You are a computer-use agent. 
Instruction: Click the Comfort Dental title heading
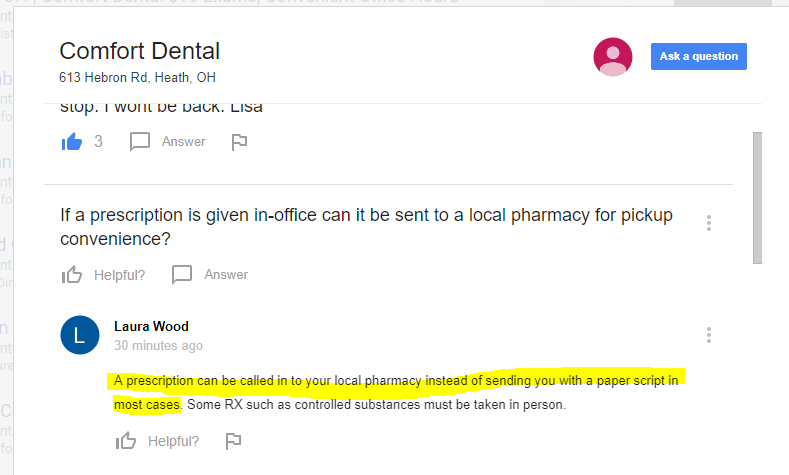139,51
